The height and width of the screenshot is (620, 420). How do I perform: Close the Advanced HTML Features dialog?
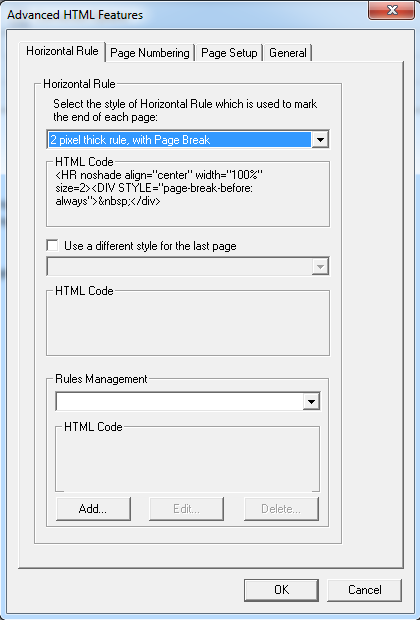tap(392, 10)
